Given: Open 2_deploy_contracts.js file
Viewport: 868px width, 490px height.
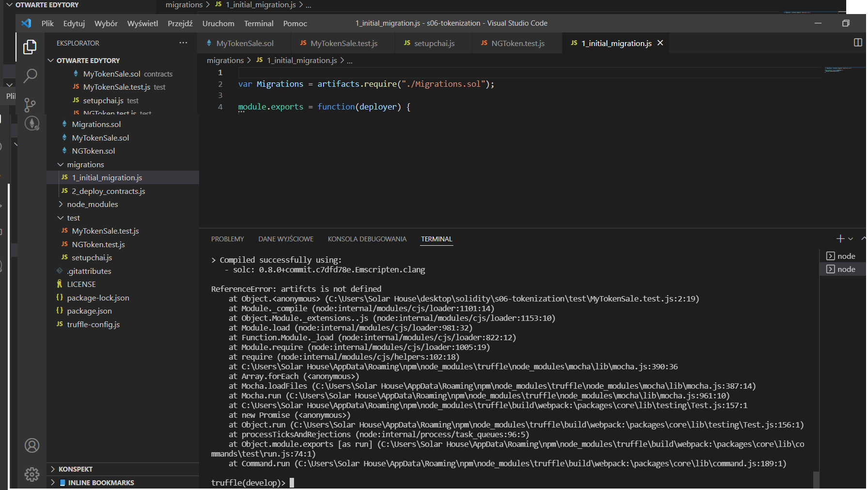Looking at the screenshot, I should 108,191.
